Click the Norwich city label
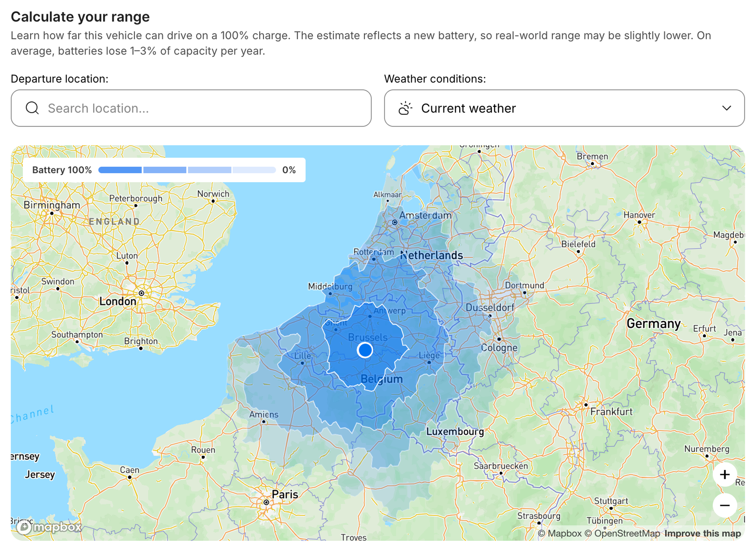Viewport: 756px width, 548px height. [213, 194]
